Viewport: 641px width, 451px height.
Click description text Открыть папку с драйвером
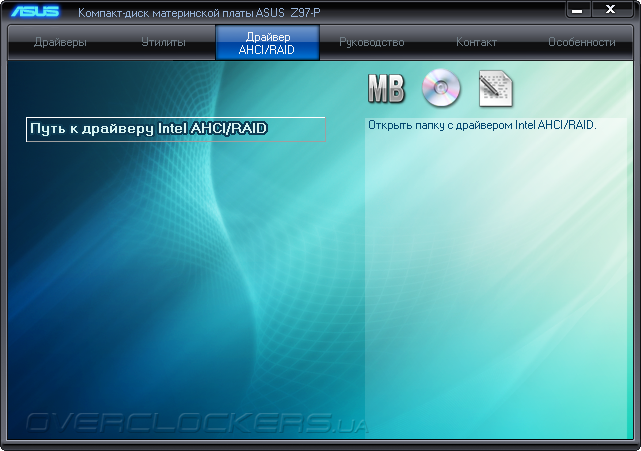click(440, 125)
